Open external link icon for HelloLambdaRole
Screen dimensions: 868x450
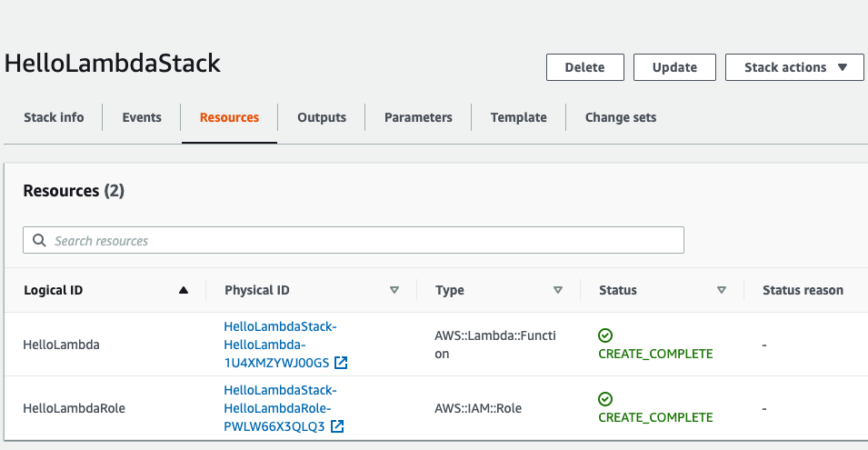(337, 426)
